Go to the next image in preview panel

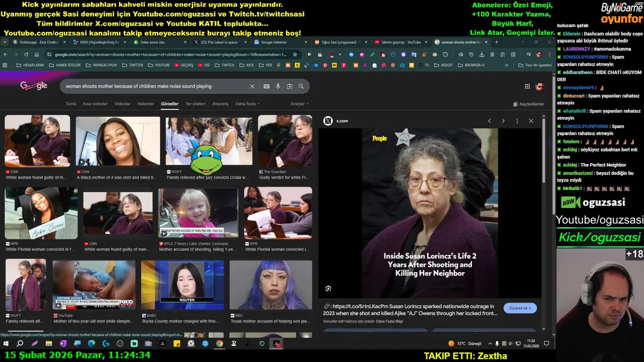pyautogui.click(x=503, y=121)
